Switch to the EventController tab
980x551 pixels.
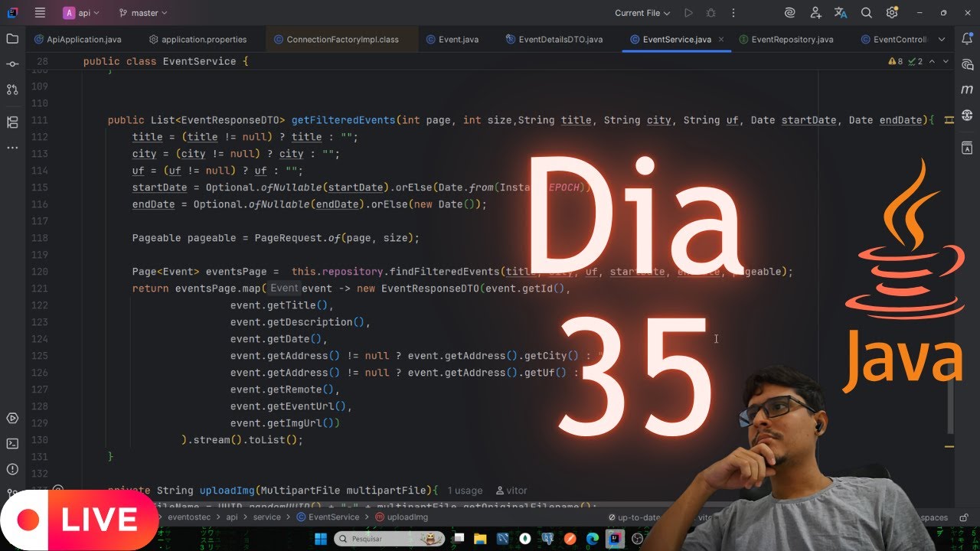pos(893,40)
